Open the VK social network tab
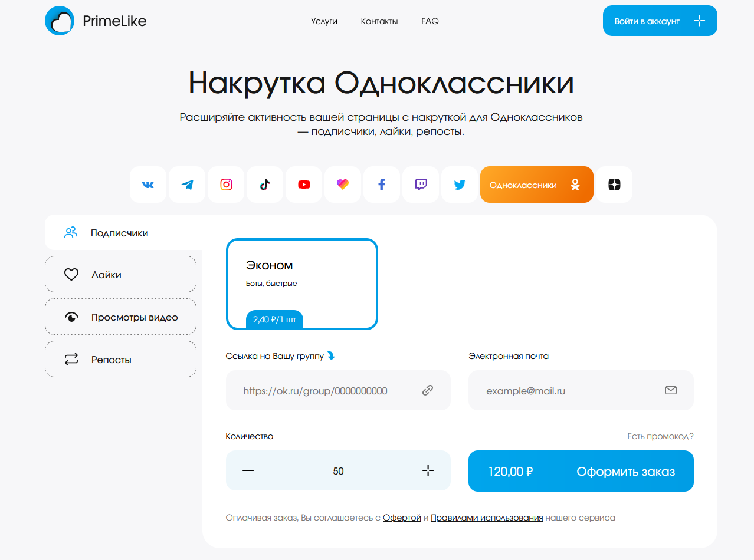The height and width of the screenshot is (560, 754). (148, 185)
